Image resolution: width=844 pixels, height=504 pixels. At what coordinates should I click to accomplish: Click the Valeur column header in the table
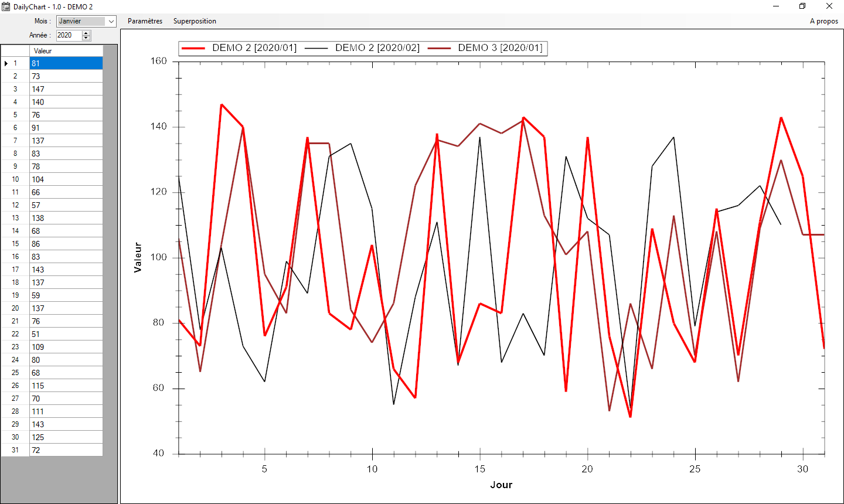[x=66, y=51]
